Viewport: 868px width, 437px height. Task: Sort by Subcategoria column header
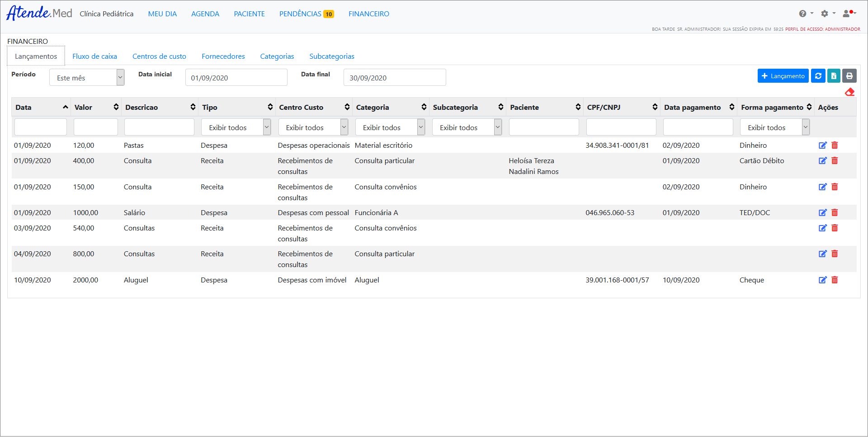click(x=468, y=107)
